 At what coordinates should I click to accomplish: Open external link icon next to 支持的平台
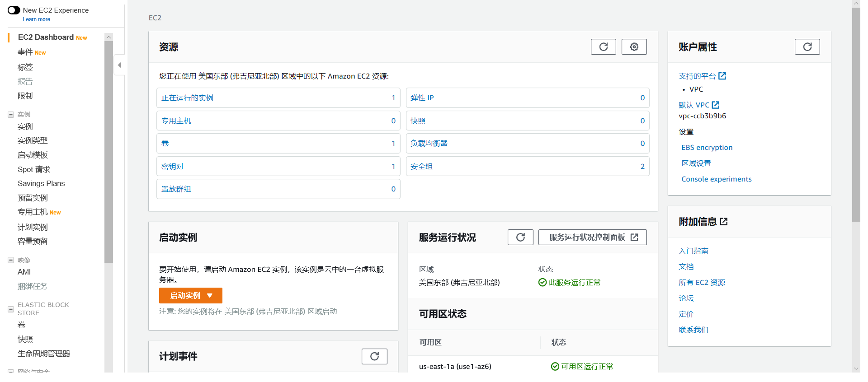coord(722,76)
